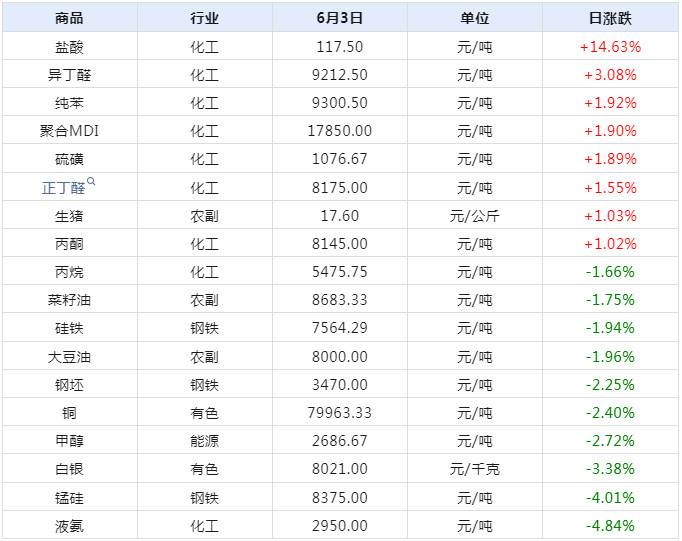The height and width of the screenshot is (541, 682).
Task: Open the 正丁醛 commodity link
Action: click(65, 187)
